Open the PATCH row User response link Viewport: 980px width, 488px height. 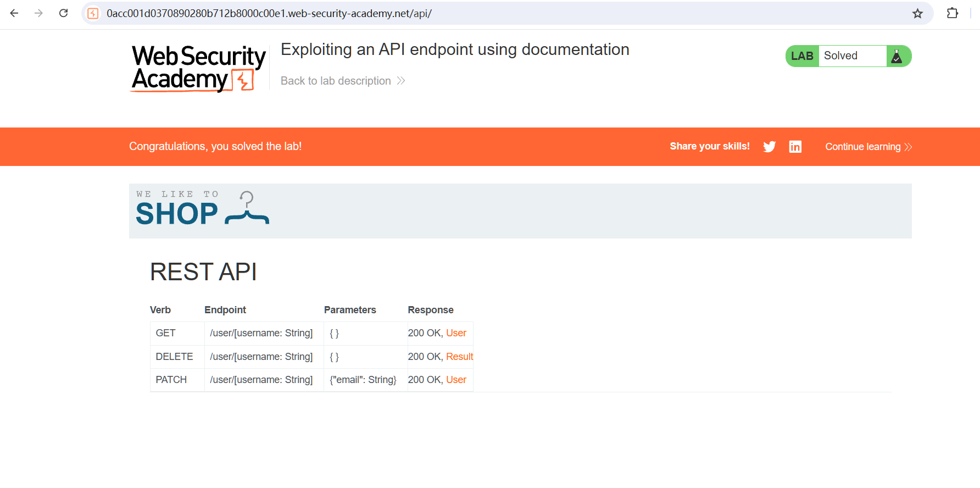coord(456,380)
